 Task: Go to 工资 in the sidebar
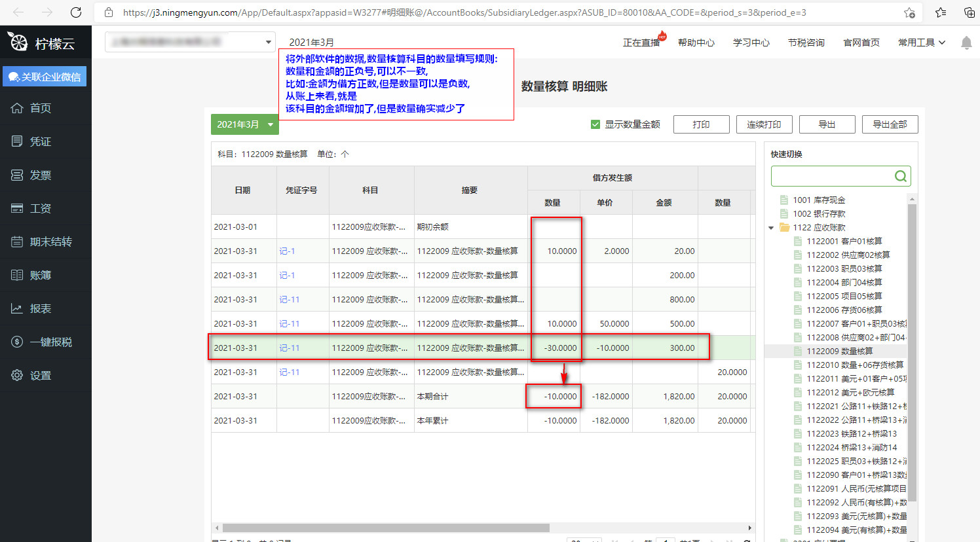(x=40, y=208)
